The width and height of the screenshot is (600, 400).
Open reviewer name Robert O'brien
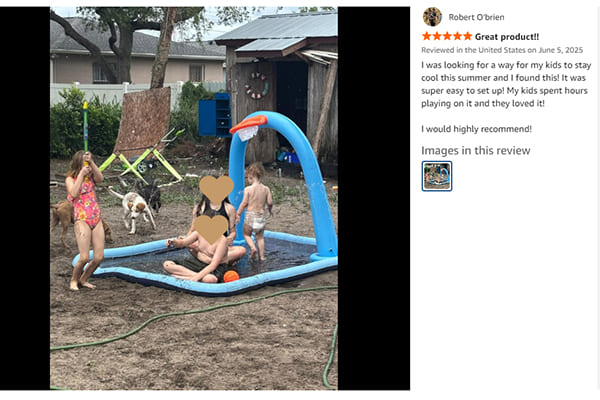476,17
